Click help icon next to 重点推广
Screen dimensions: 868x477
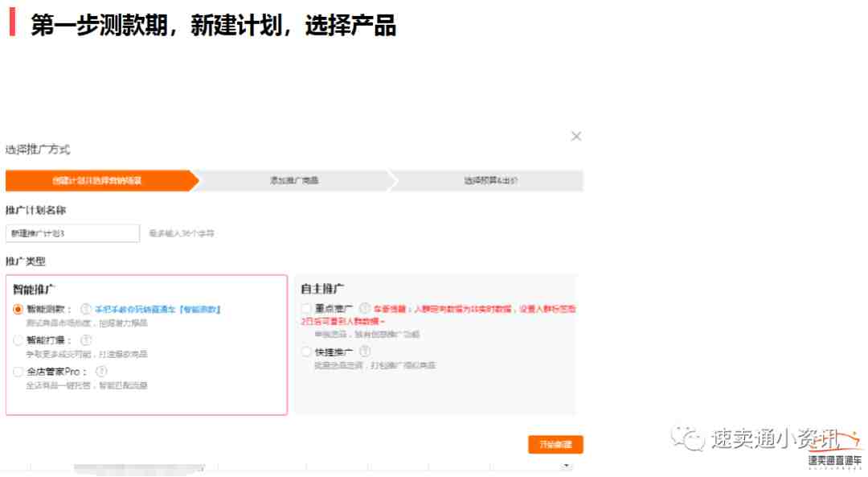point(364,308)
